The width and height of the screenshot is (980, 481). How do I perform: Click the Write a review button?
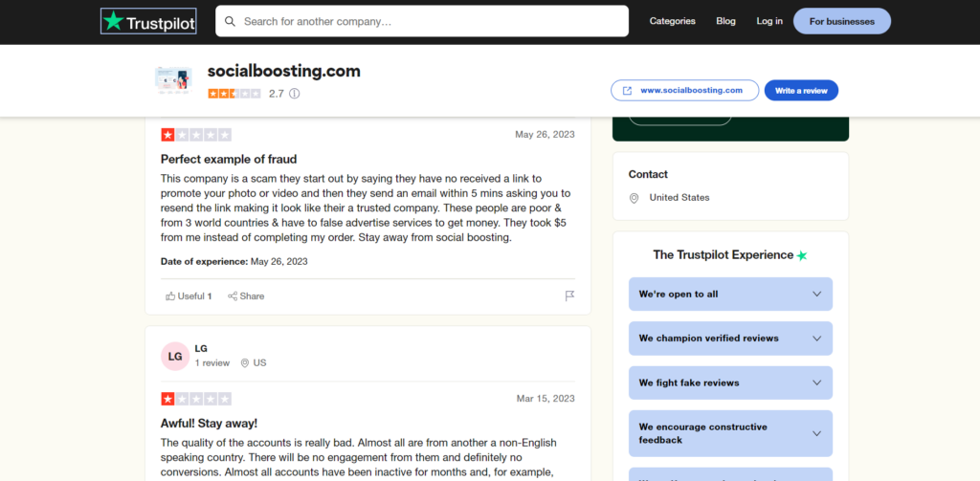(x=801, y=91)
